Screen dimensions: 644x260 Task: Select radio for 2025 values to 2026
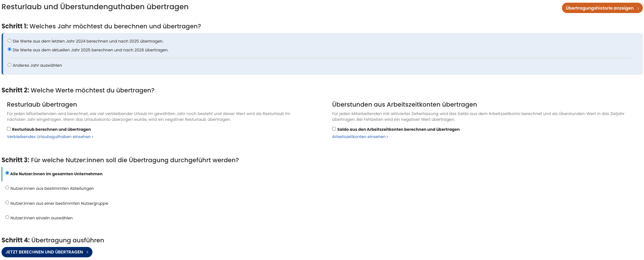[10, 49]
